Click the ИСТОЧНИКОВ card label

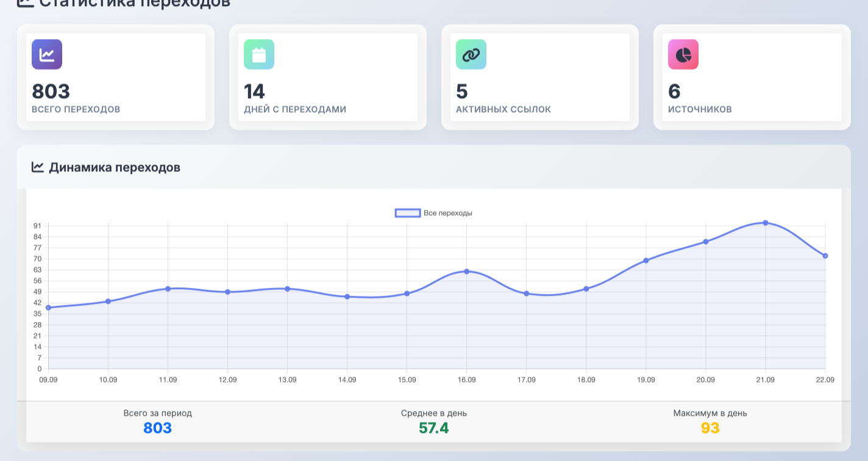tap(700, 110)
